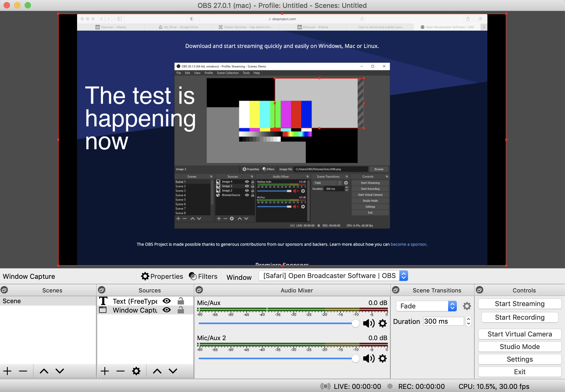This screenshot has width=565, height=392.
Task: Pop out the Controls dock
Action: (x=480, y=290)
